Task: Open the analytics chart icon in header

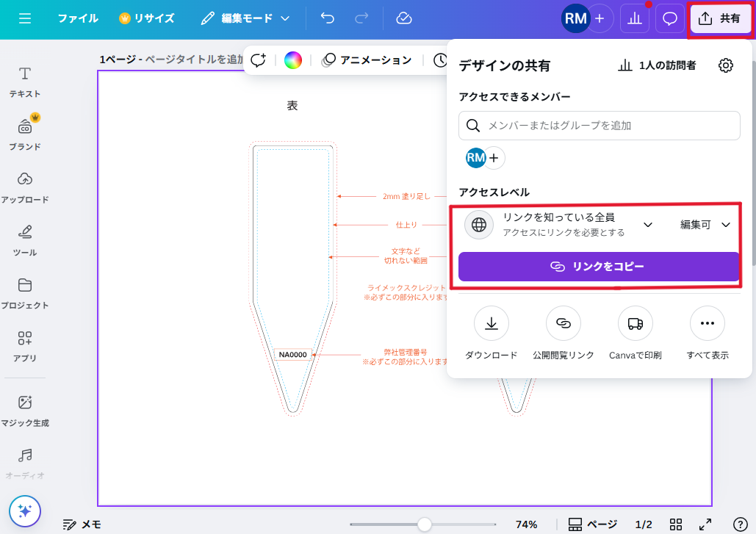Action: pyautogui.click(x=635, y=19)
